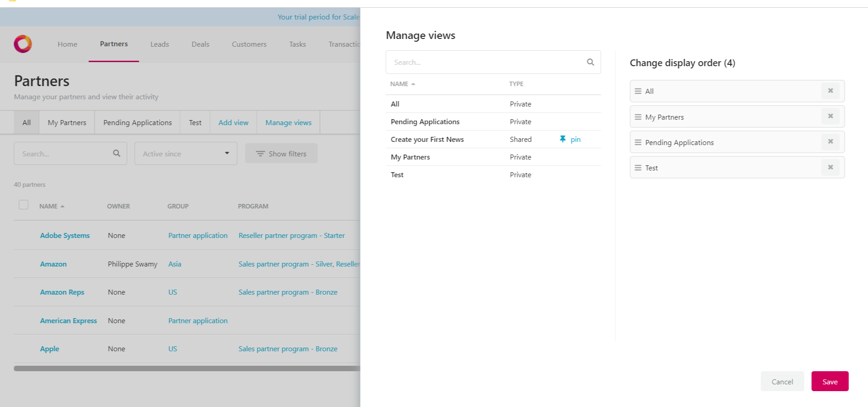Viewport: 868px width, 407px height.
Task: Click Amazon Reps' US group link
Action: point(173,292)
